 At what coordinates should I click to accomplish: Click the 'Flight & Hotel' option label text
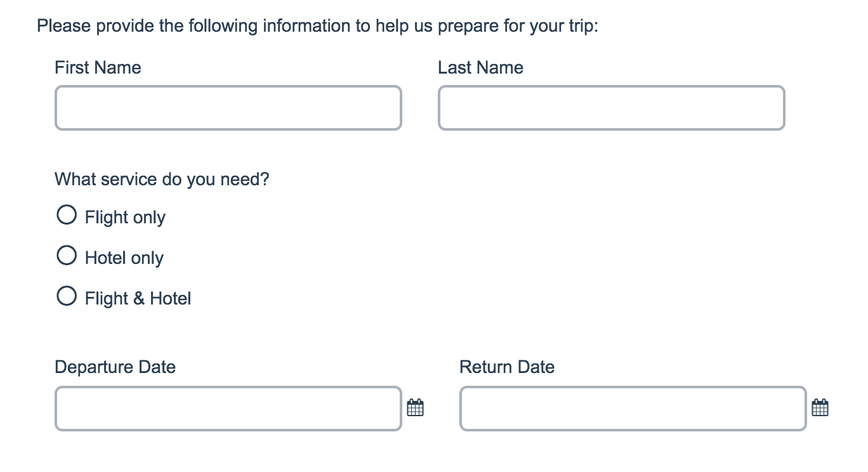coord(138,299)
